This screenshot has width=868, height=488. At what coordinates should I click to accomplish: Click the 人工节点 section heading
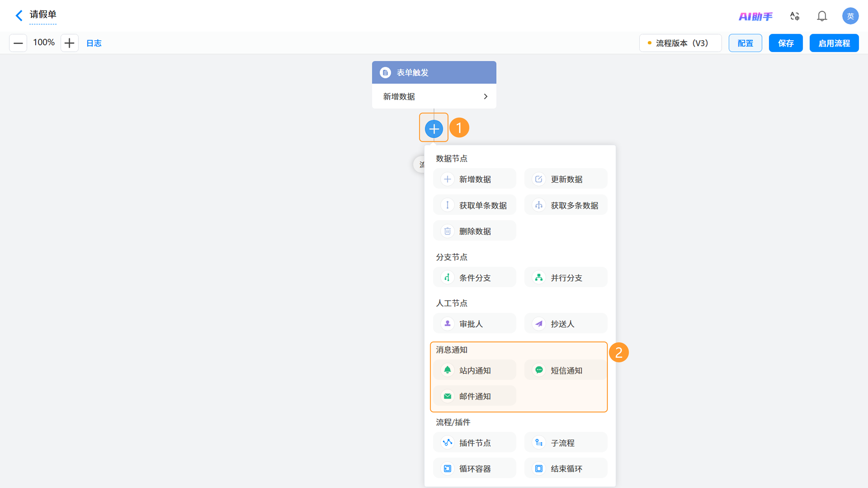point(452,303)
